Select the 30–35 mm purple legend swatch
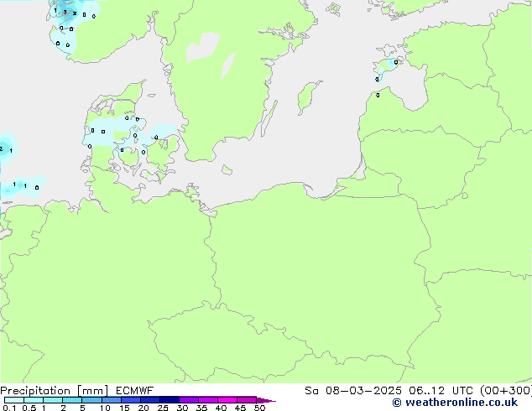The width and height of the screenshot is (532, 411). [188, 400]
